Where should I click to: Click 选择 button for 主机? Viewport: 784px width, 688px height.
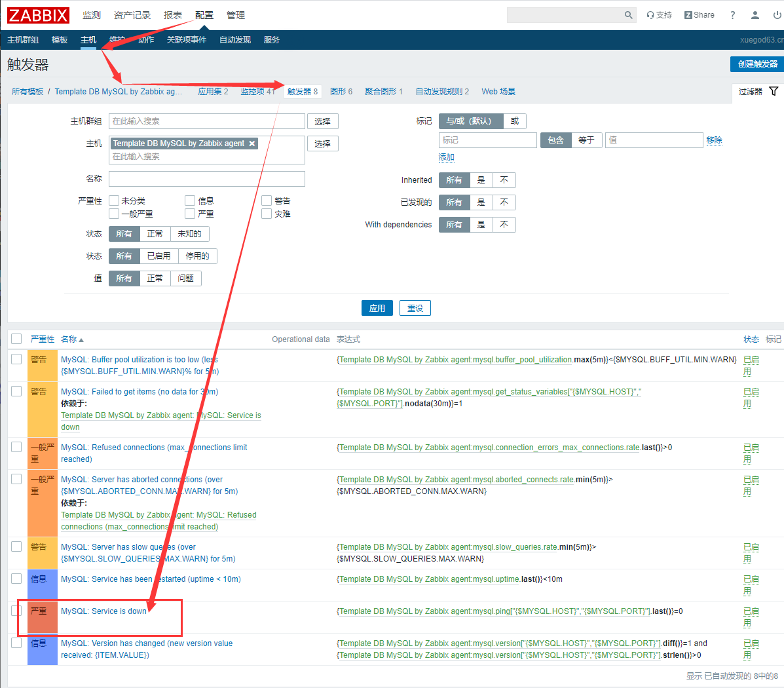coord(322,143)
